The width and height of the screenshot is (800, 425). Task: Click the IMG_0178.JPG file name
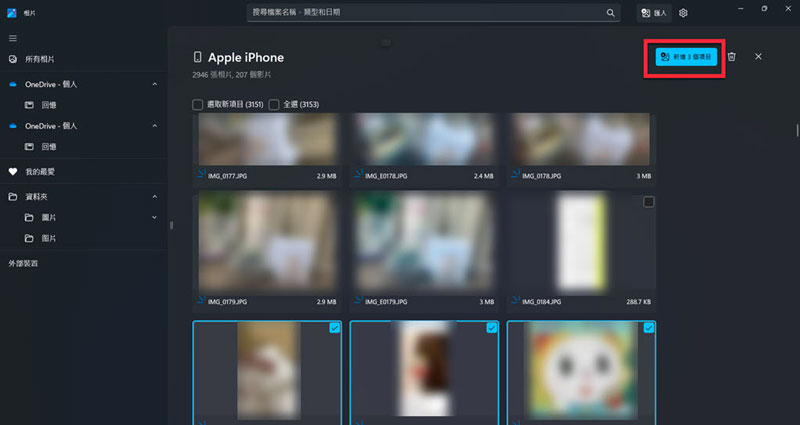pos(541,176)
